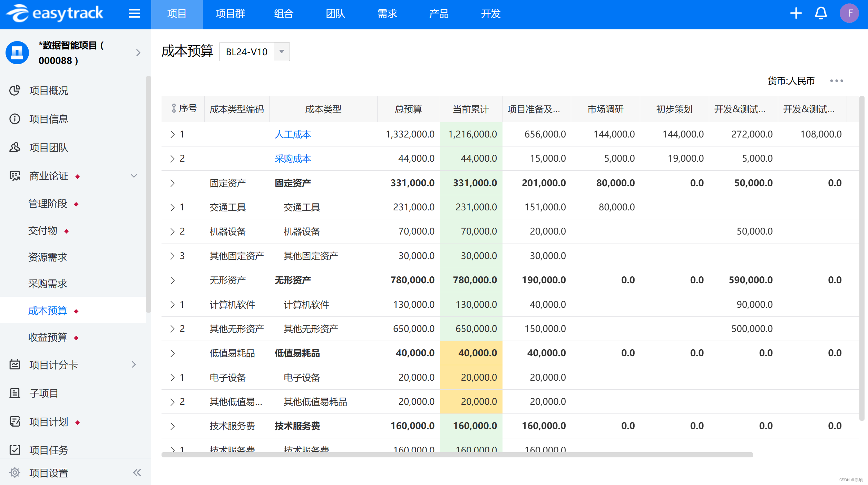Click the 项目计划 icon
This screenshot has width=868, height=485.
14,421
